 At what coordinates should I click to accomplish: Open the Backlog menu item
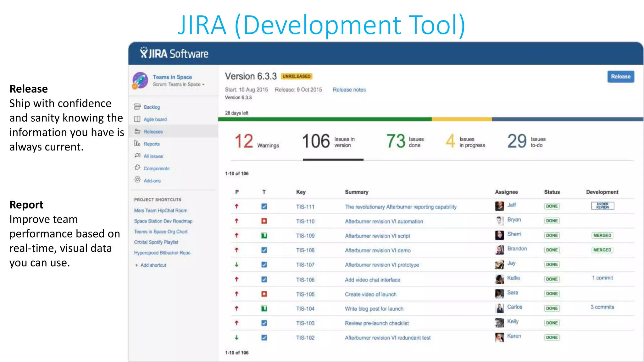click(x=152, y=107)
